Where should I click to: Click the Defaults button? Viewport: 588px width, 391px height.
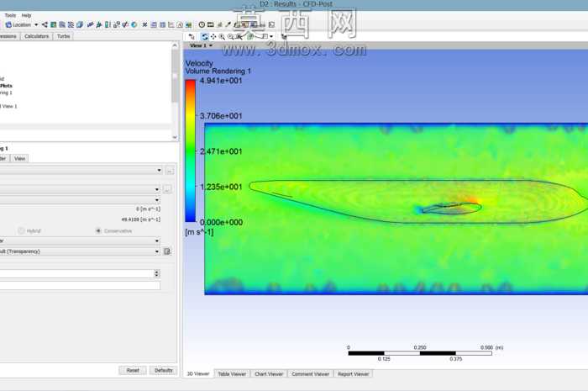[164, 370]
